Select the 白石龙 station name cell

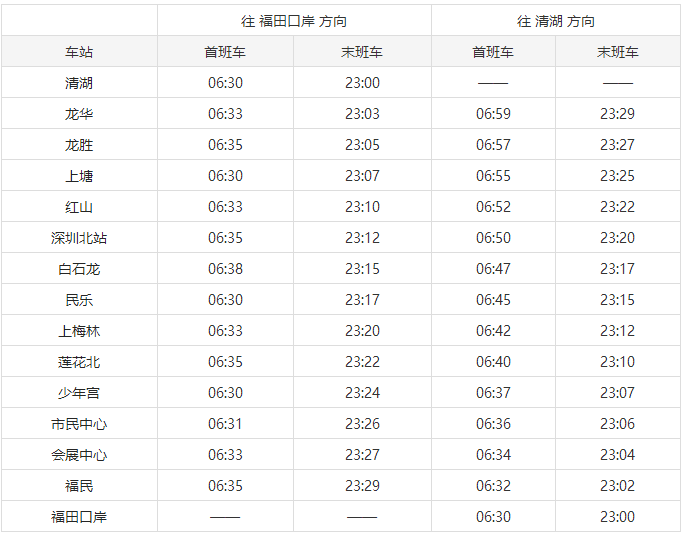tap(79, 269)
